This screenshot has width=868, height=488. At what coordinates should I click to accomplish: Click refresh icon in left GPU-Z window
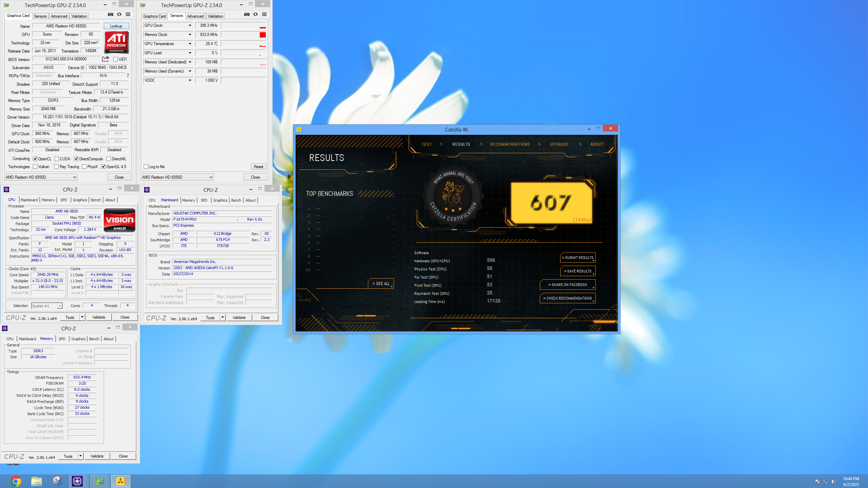click(x=119, y=14)
